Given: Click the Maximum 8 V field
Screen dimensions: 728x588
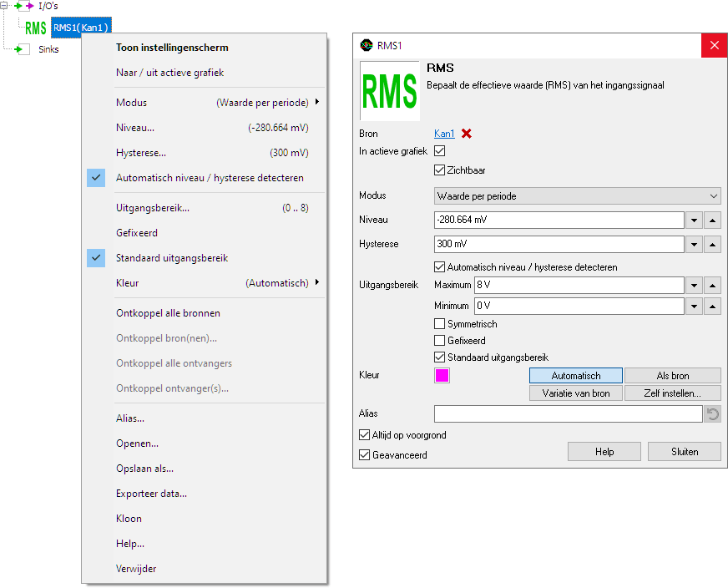Looking at the screenshot, I should [579, 285].
